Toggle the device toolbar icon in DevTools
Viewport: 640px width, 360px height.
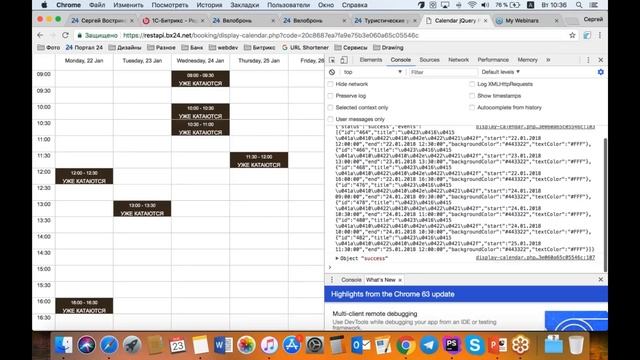tap(344, 60)
